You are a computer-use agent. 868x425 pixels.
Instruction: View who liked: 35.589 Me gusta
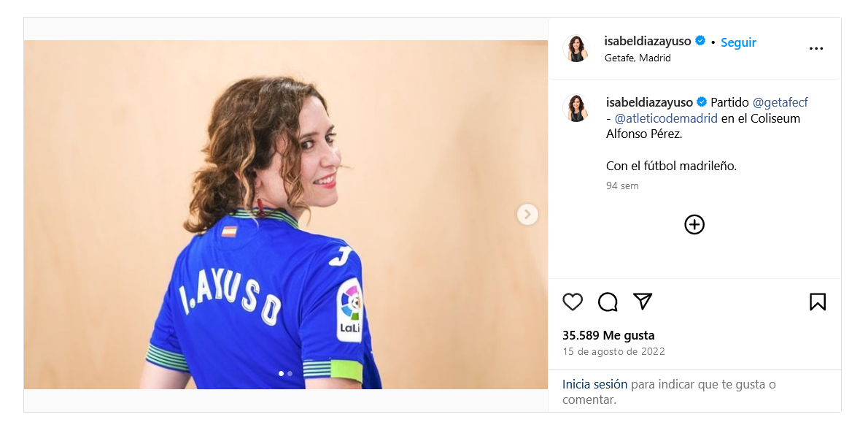click(x=608, y=335)
